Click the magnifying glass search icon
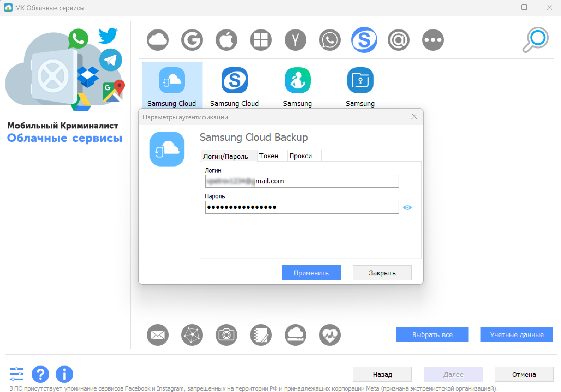Screen dimensions: 561x392 [x=536, y=40]
